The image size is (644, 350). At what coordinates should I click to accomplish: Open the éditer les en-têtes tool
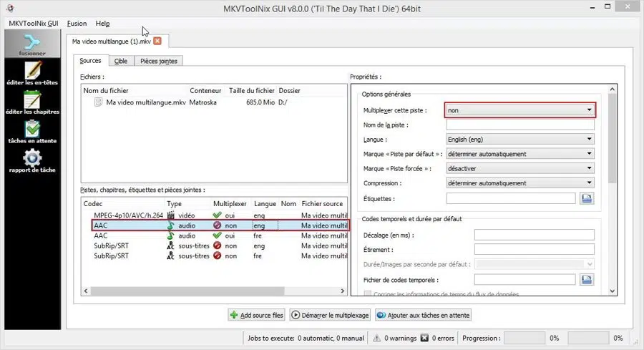click(x=32, y=73)
